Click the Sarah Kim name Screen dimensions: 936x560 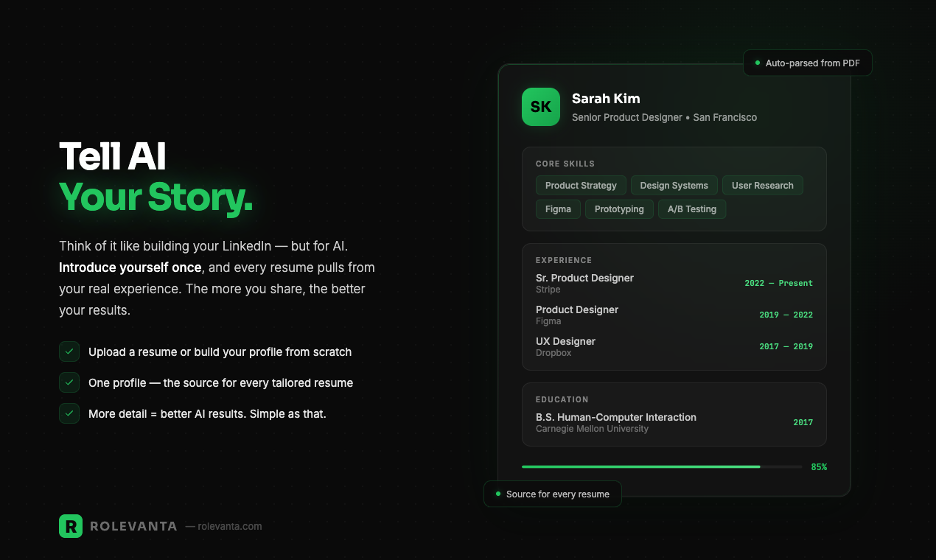click(x=606, y=99)
